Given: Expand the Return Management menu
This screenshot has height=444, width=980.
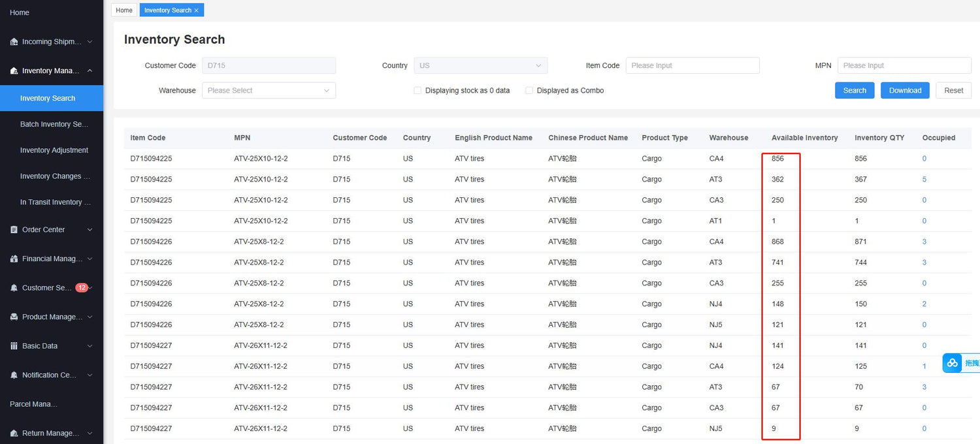Looking at the screenshot, I should [x=90, y=433].
